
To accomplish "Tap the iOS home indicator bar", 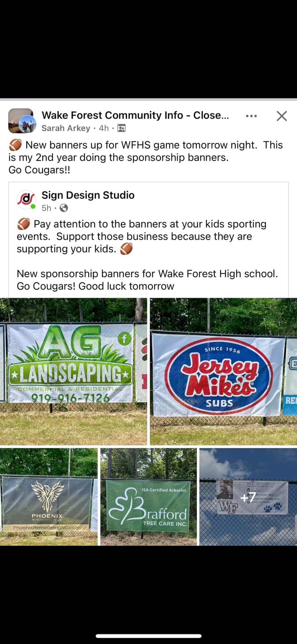I will click(148, 636).
